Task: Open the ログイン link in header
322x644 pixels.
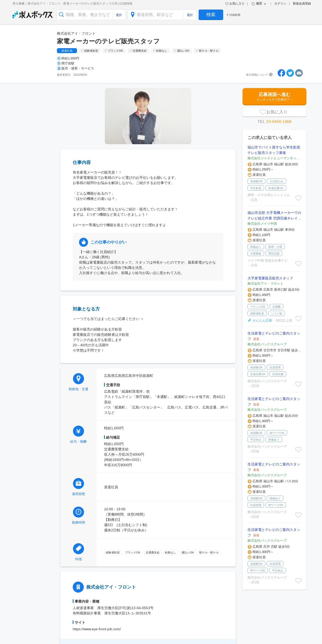Action: (x=280, y=4)
